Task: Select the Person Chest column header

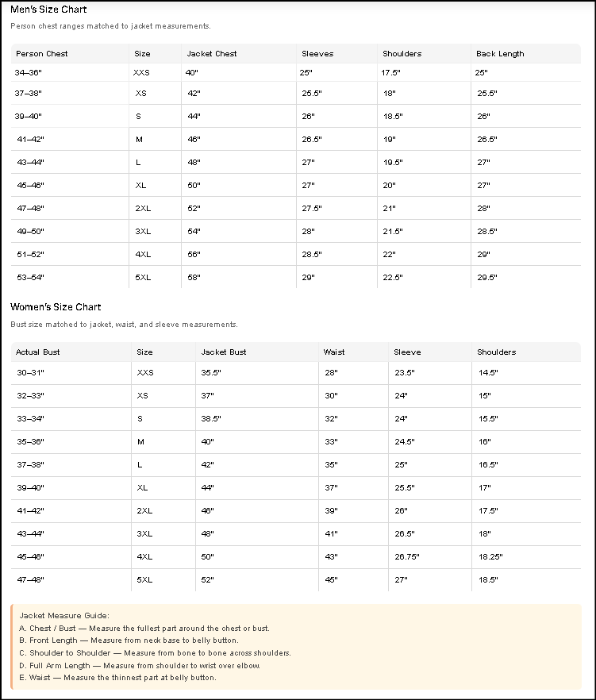Action: tap(42, 54)
